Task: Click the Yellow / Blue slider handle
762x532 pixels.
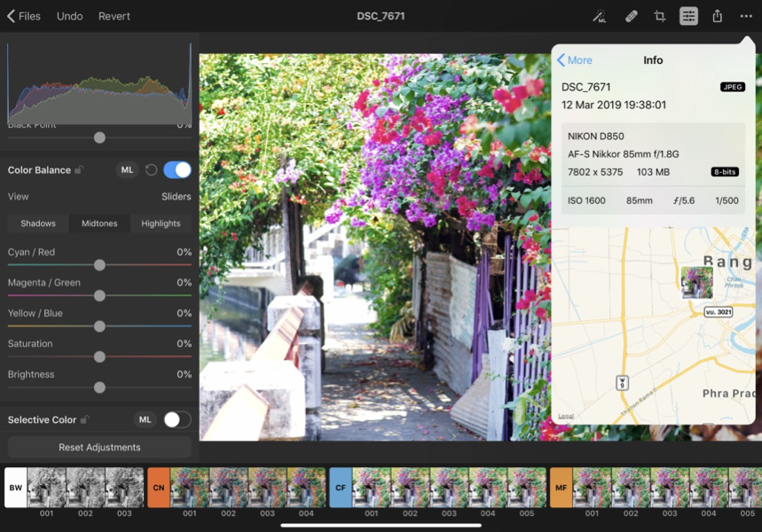Action: tap(99, 326)
